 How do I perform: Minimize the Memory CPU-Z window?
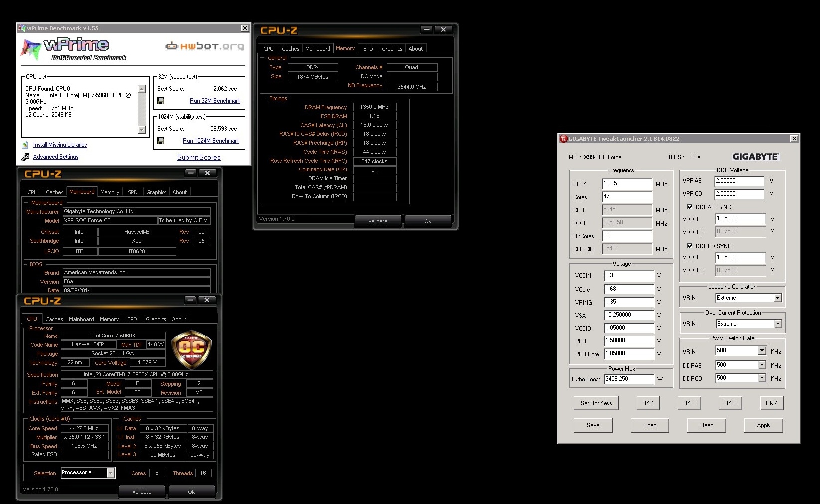427,29
